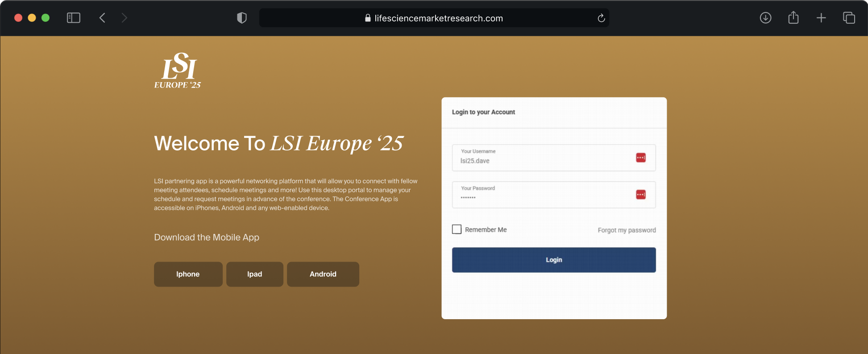The height and width of the screenshot is (354, 868).
Task: Click the Share icon in toolbar
Action: (793, 17)
